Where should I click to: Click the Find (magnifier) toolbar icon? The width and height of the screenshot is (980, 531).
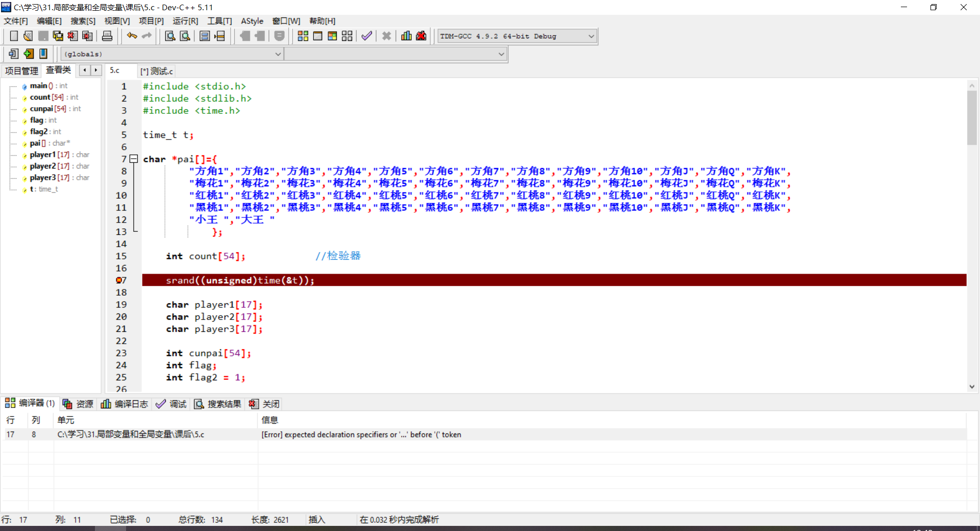click(x=170, y=36)
